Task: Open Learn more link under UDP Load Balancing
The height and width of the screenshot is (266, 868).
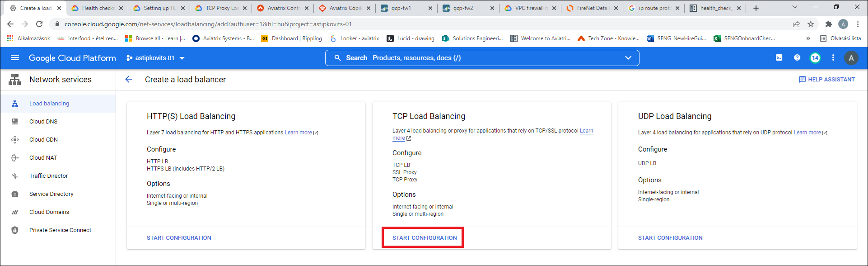Action: [807, 133]
